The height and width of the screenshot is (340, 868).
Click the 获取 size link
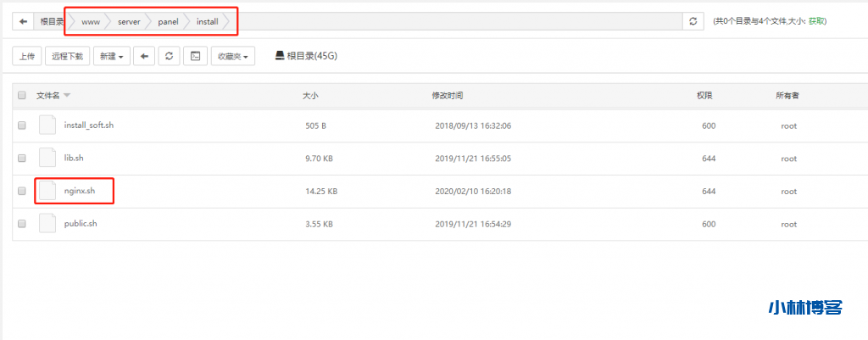coord(818,21)
